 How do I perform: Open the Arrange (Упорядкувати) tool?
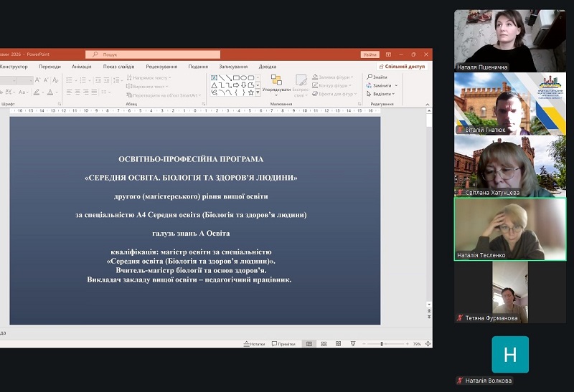[x=276, y=83]
